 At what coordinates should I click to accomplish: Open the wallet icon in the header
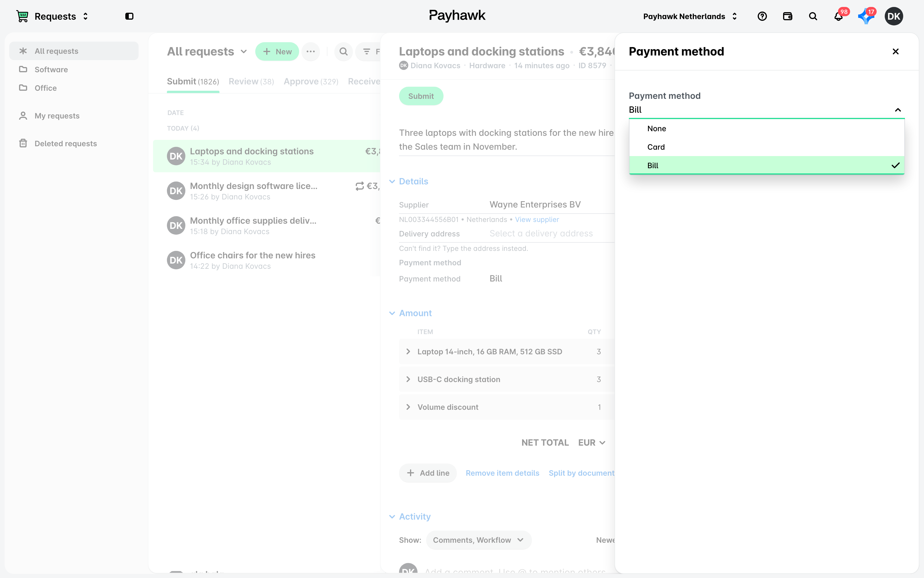(788, 16)
